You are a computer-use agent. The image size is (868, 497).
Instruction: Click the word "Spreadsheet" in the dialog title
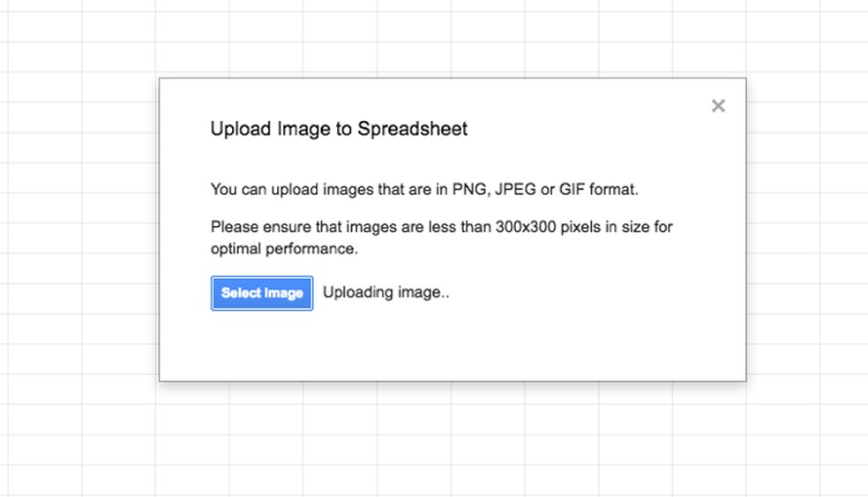tap(412, 129)
